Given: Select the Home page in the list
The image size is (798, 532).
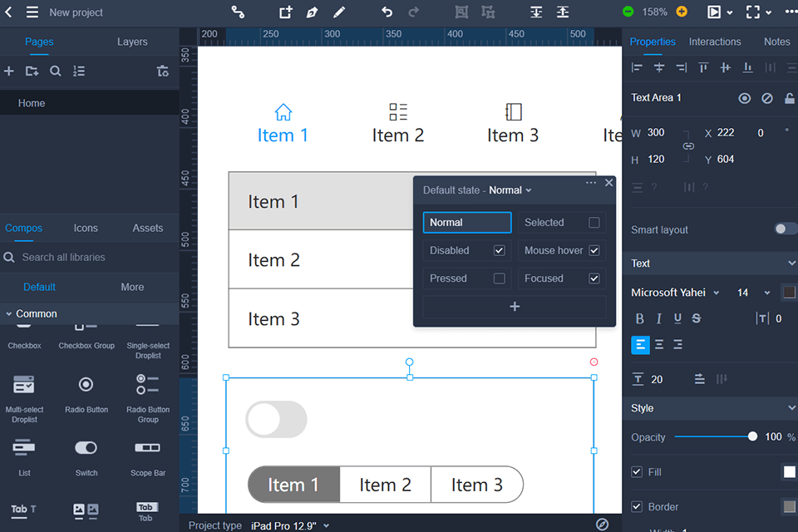Looking at the screenshot, I should (x=90, y=103).
